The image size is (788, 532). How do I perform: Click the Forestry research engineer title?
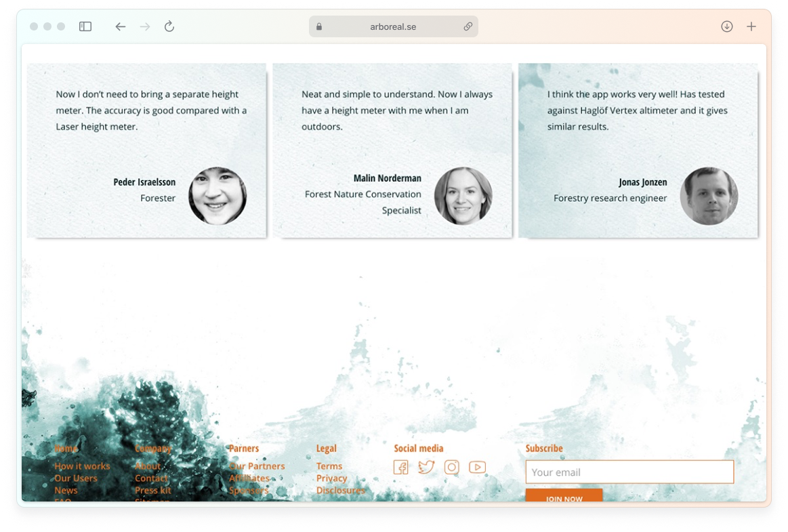tap(610, 198)
